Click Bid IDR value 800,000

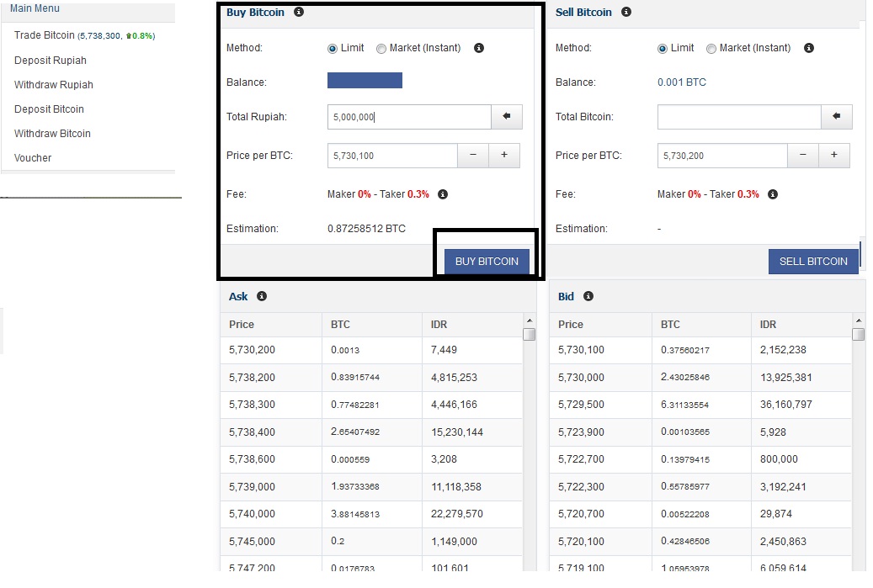[x=779, y=459]
